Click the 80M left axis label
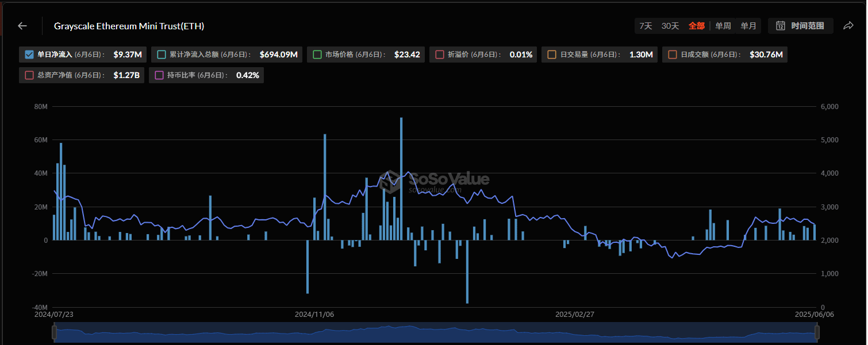868x345 pixels. 41,107
